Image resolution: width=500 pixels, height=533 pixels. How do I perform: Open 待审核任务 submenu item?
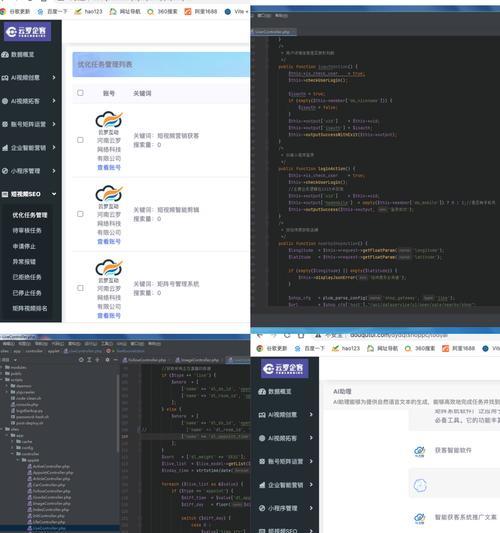point(27,230)
